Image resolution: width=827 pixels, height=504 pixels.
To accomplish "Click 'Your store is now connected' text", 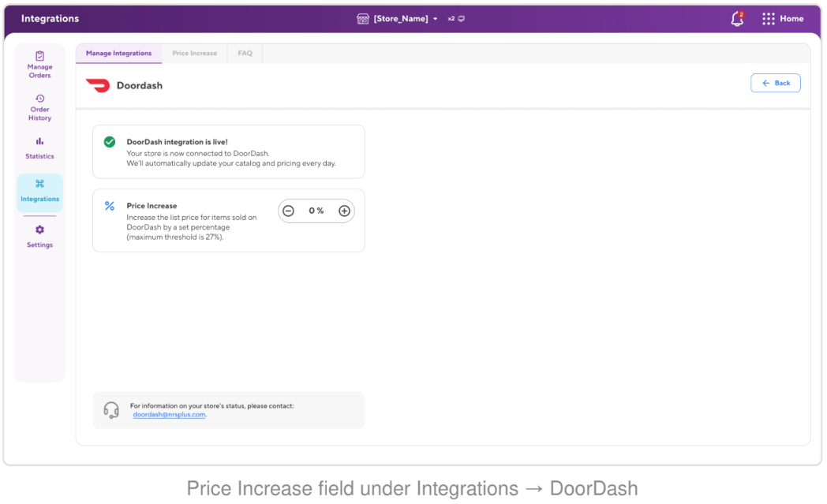I will [198, 154].
